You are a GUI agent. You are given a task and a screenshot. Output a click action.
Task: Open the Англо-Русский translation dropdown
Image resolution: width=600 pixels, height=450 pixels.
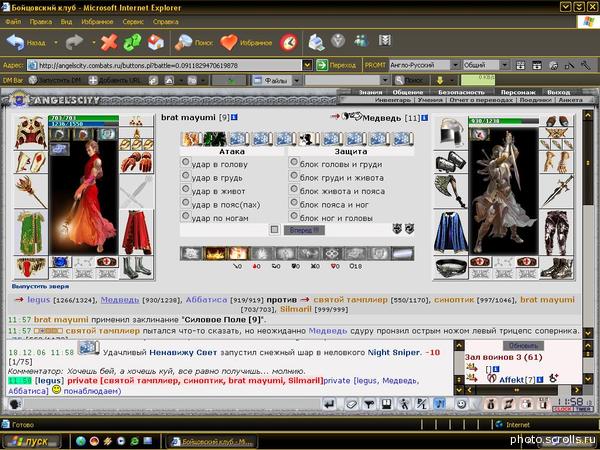pyautogui.click(x=455, y=65)
